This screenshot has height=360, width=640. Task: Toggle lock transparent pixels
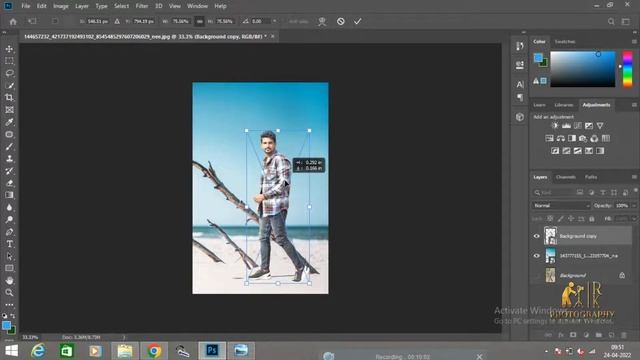[550, 219]
